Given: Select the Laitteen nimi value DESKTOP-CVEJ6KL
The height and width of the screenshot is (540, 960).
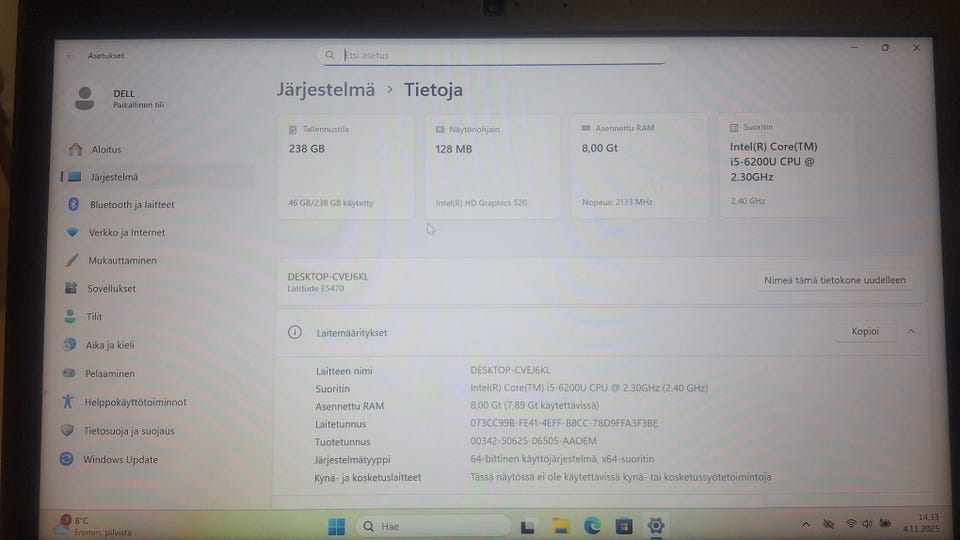Looking at the screenshot, I should click(x=510, y=370).
